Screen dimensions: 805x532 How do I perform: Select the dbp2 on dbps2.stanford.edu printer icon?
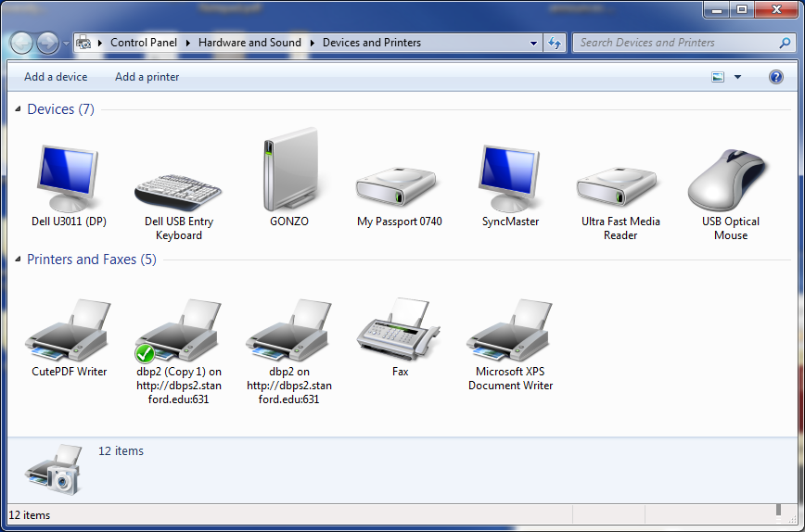pos(288,330)
